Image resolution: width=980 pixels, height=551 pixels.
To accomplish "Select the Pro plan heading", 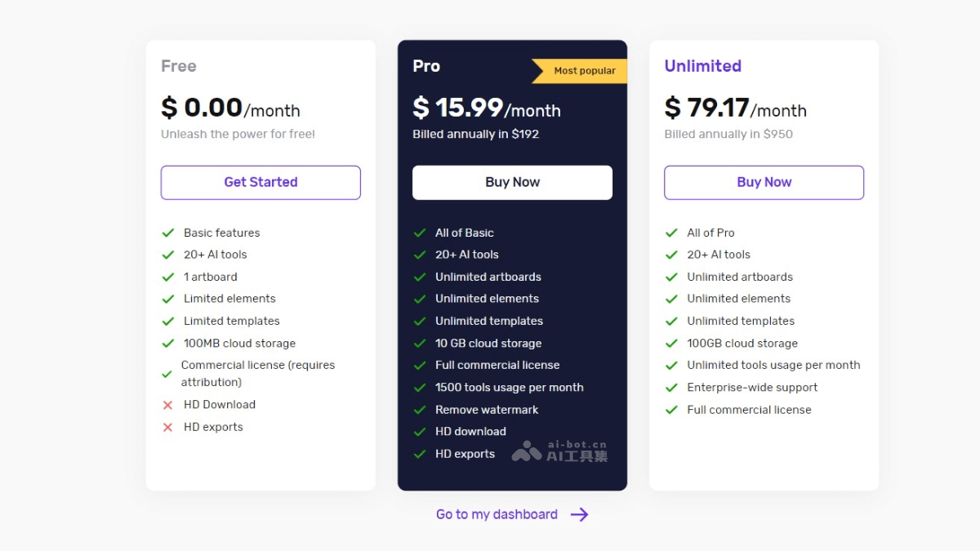I will 426,66.
